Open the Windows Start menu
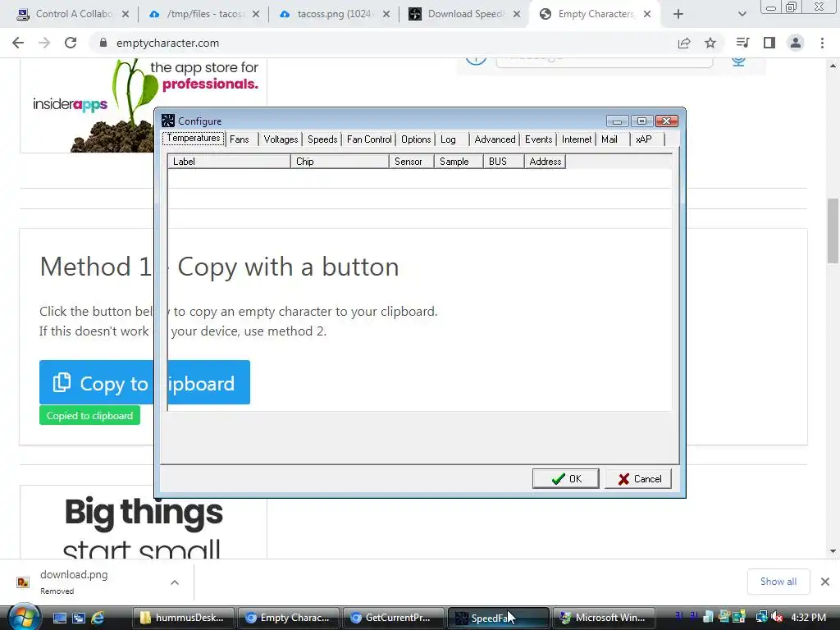The height and width of the screenshot is (630, 840). [24, 618]
